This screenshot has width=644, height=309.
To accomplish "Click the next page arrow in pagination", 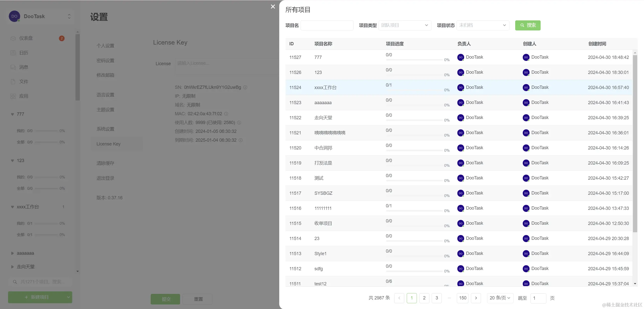I will pos(476,298).
